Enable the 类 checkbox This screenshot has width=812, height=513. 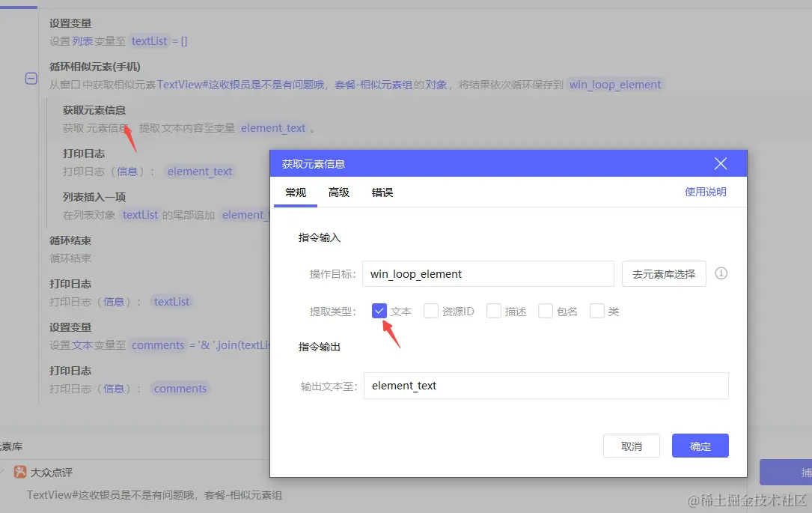(x=596, y=311)
